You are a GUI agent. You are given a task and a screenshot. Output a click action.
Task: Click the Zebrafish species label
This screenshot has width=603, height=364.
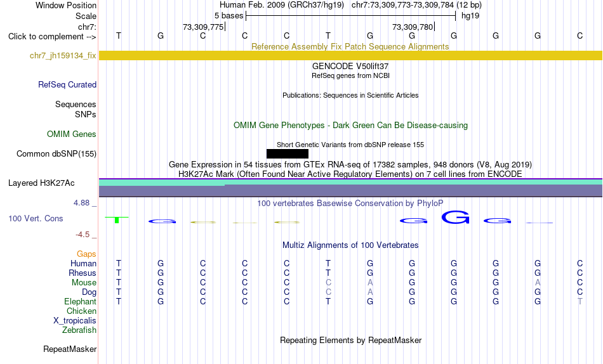coord(79,330)
